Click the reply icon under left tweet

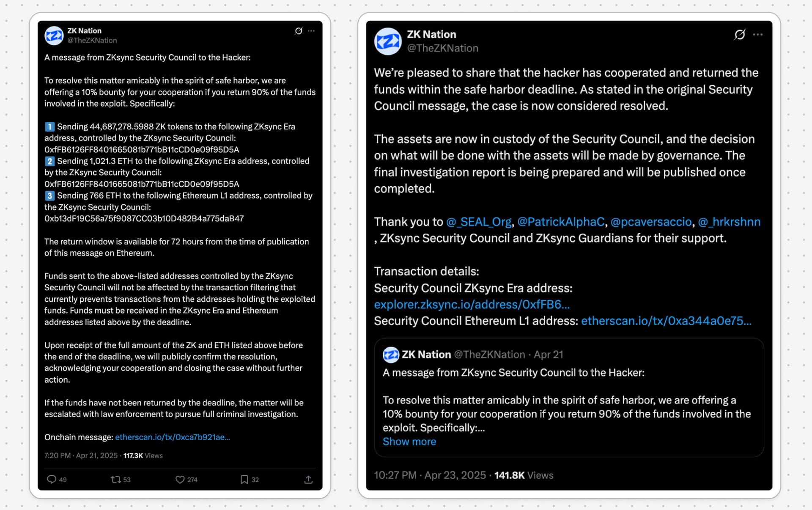[52, 479]
